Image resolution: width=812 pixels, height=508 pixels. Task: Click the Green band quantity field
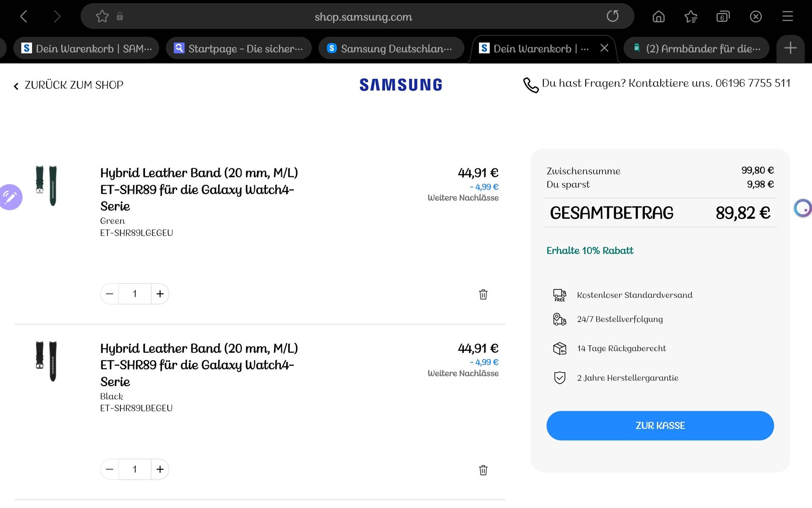pyautogui.click(x=134, y=294)
